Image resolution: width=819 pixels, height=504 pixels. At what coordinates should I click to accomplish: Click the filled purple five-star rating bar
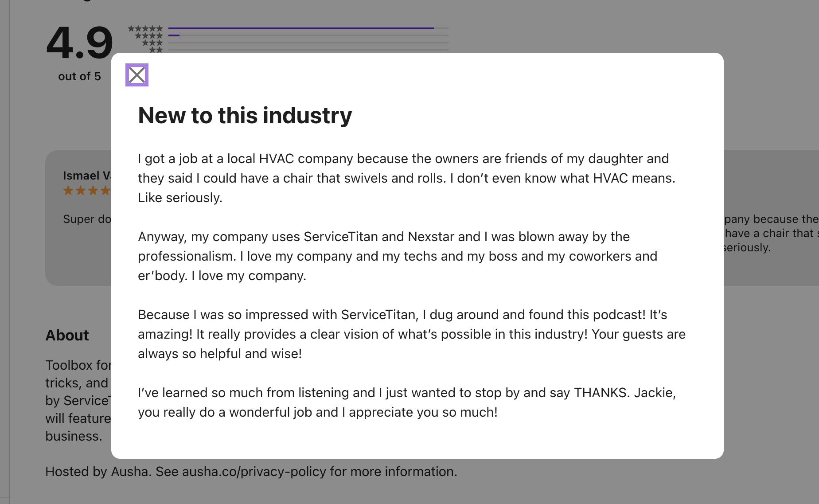[301, 27]
